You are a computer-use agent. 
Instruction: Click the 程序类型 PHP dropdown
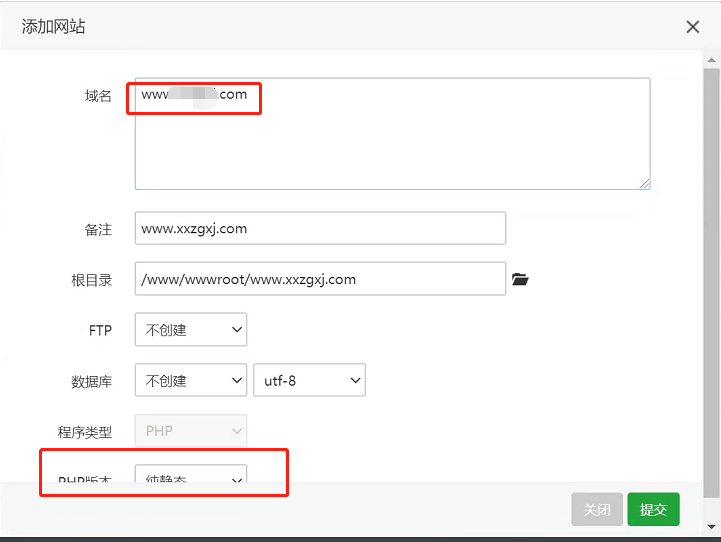click(x=191, y=431)
